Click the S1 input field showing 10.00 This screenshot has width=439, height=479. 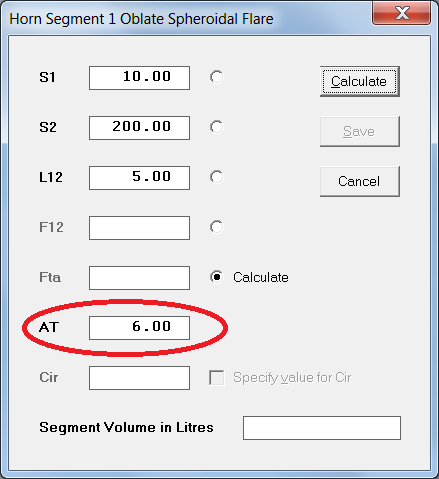click(x=139, y=78)
